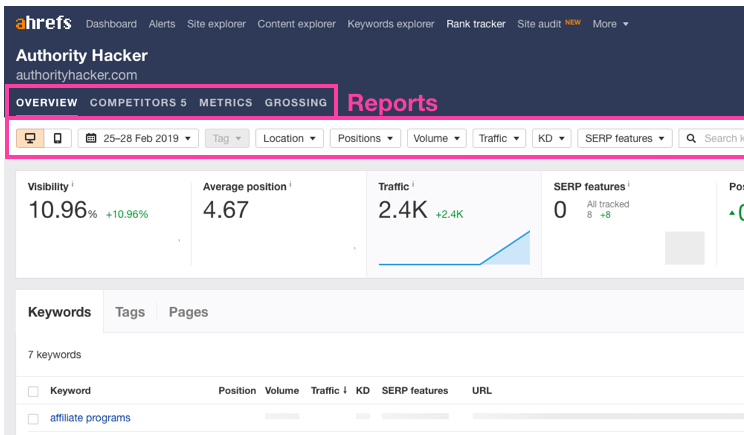
Task: Open the affiliate programs keyword link
Action: coord(90,418)
